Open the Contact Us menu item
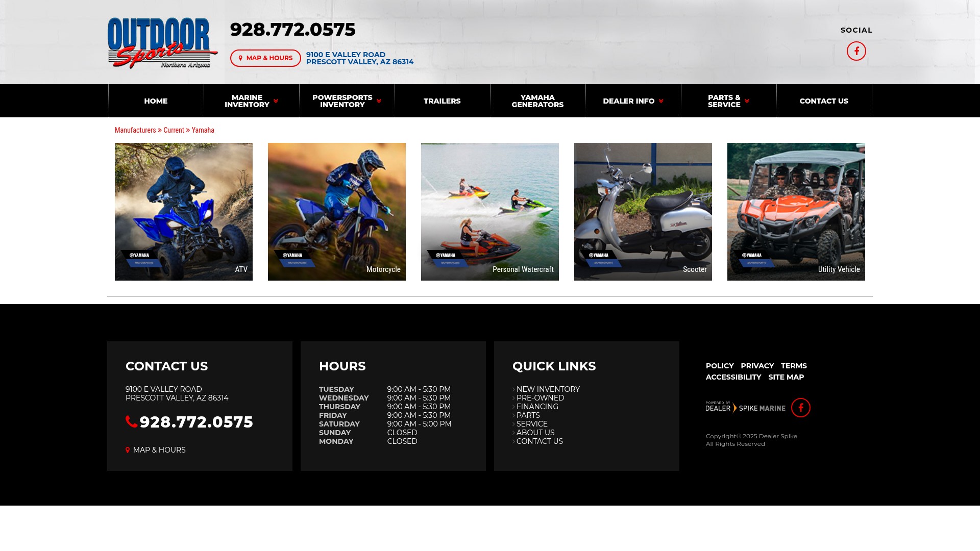Screen dimensions: 980x551 (x=824, y=101)
